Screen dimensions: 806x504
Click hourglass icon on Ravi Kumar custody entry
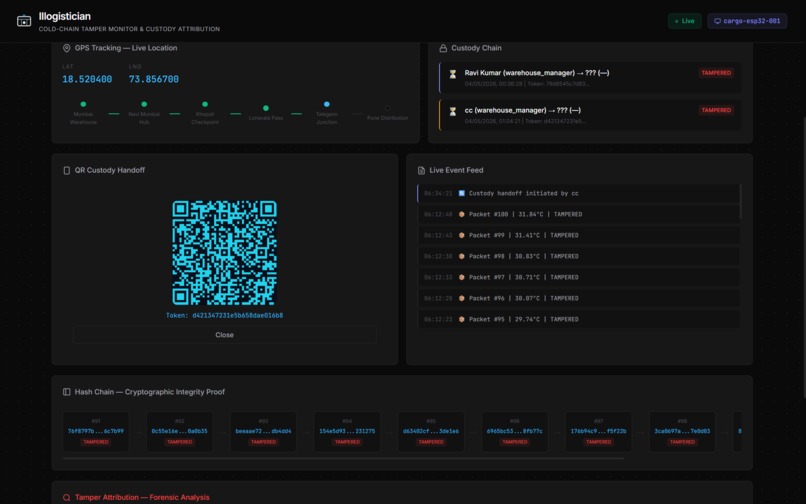coord(453,74)
